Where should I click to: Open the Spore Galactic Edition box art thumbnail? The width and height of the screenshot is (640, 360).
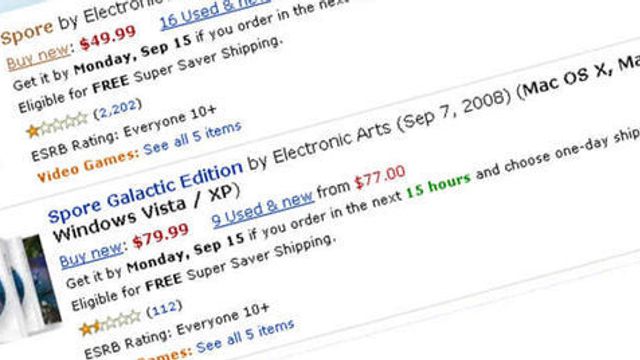pyautogui.click(x=29, y=287)
